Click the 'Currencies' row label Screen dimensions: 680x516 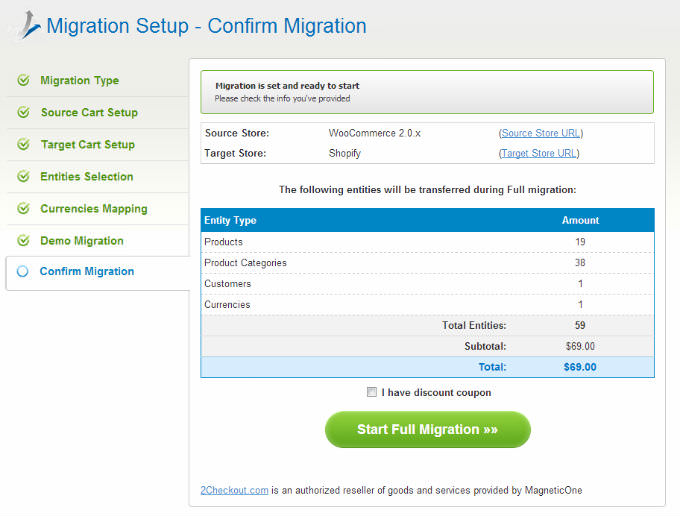[x=227, y=304]
